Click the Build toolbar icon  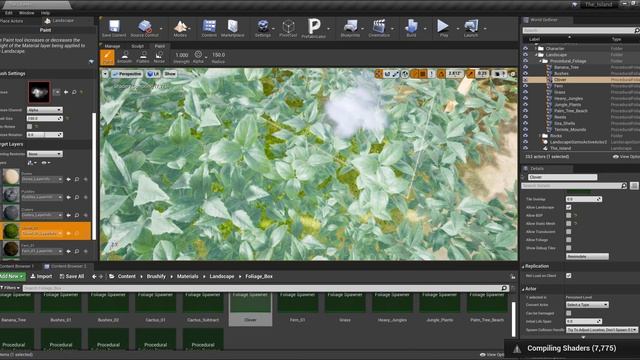411,27
